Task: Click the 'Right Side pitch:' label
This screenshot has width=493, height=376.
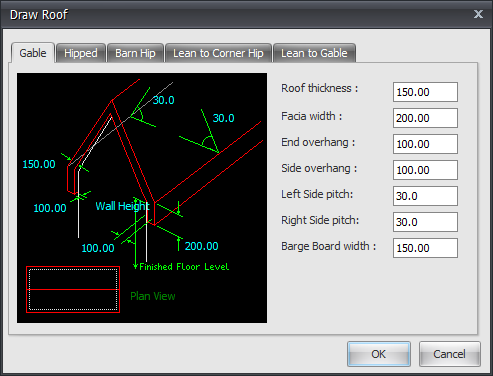Action: 320,220
